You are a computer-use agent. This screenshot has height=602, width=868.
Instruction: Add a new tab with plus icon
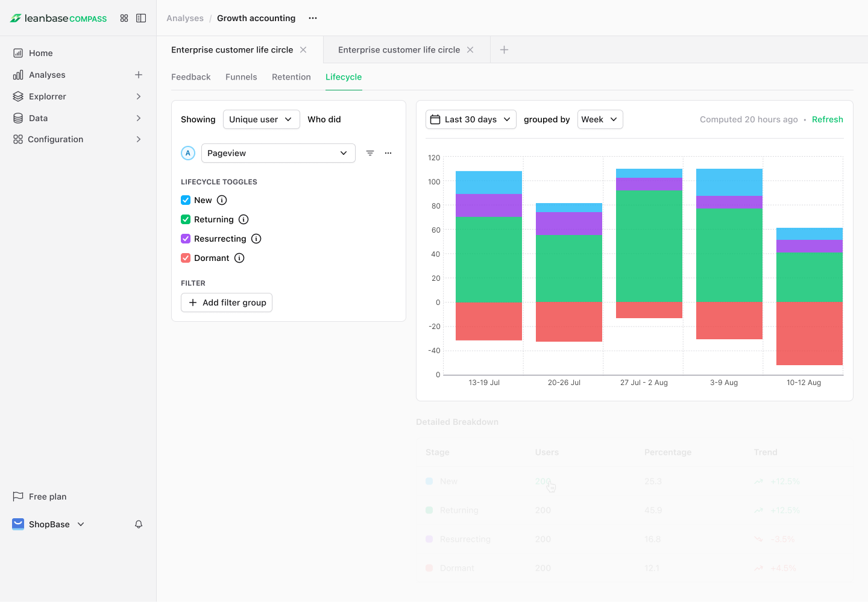click(505, 50)
